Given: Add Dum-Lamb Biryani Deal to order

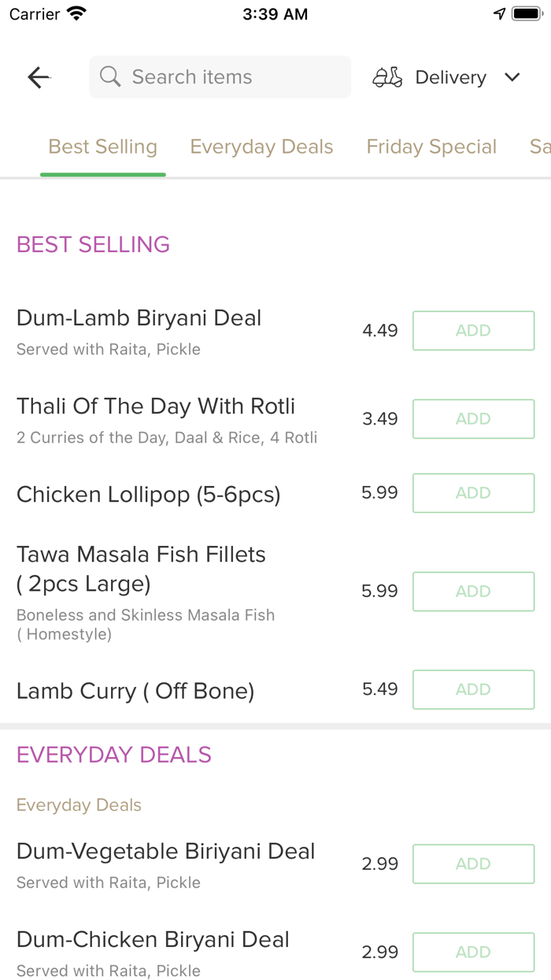Looking at the screenshot, I should (x=473, y=331).
